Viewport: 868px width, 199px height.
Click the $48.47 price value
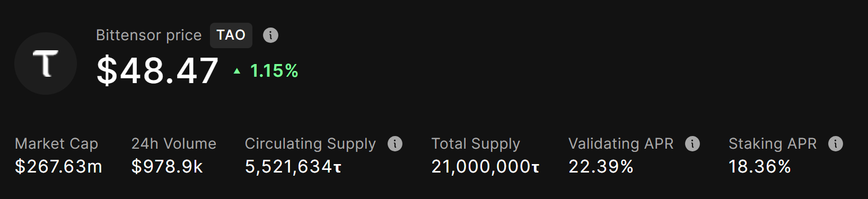pos(157,70)
